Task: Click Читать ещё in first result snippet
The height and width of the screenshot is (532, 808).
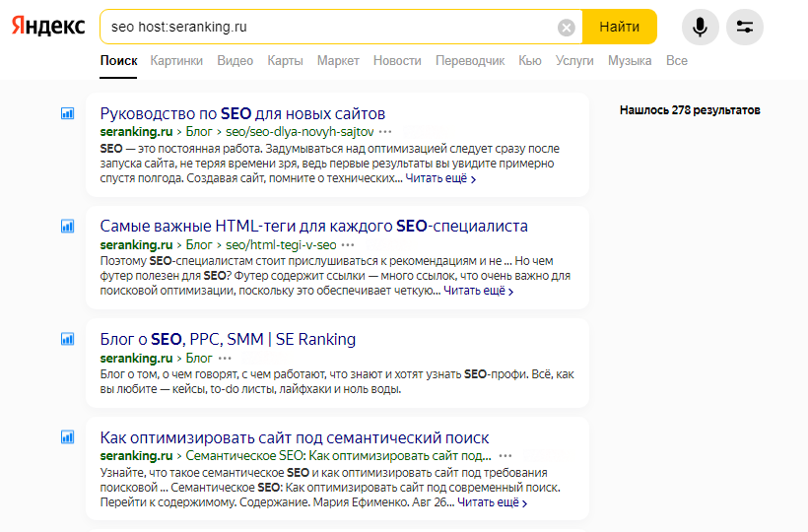Action: 440,178
